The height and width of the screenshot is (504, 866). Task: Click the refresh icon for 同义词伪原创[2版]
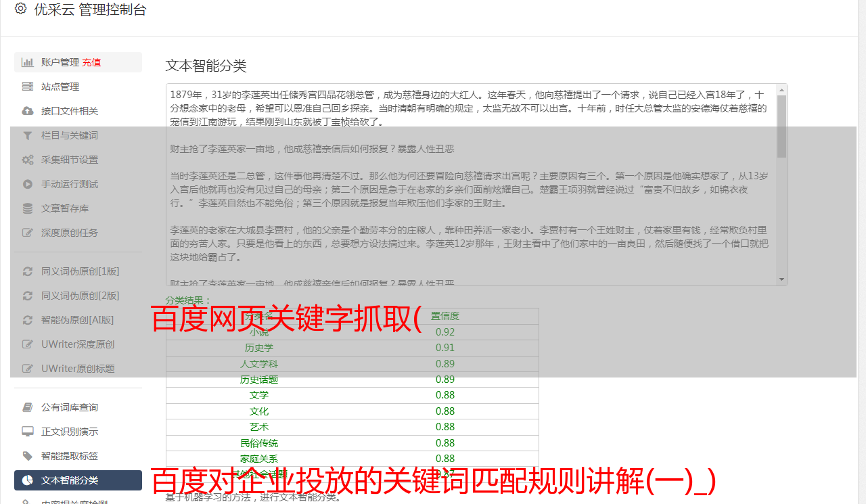point(28,296)
